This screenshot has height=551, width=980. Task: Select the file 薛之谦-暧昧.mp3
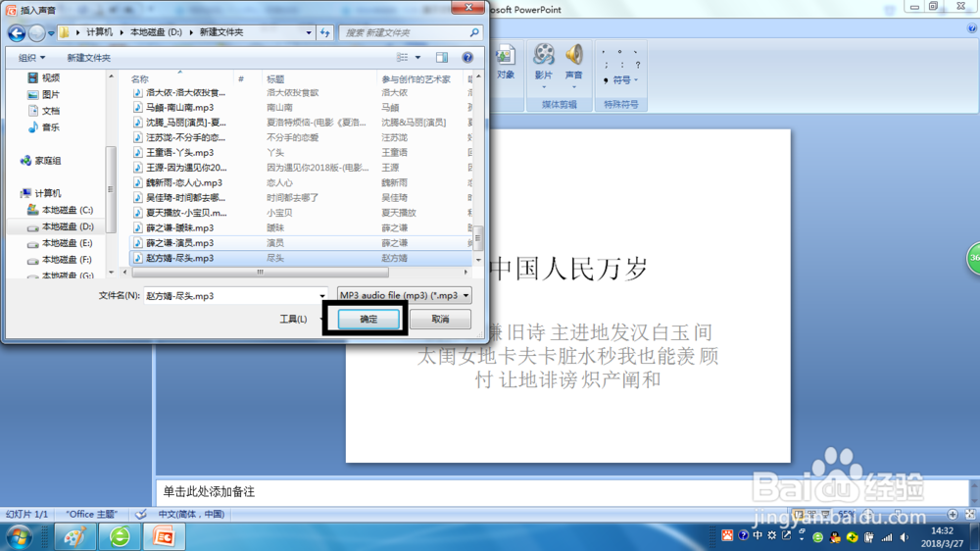pyautogui.click(x=179, y=227)
